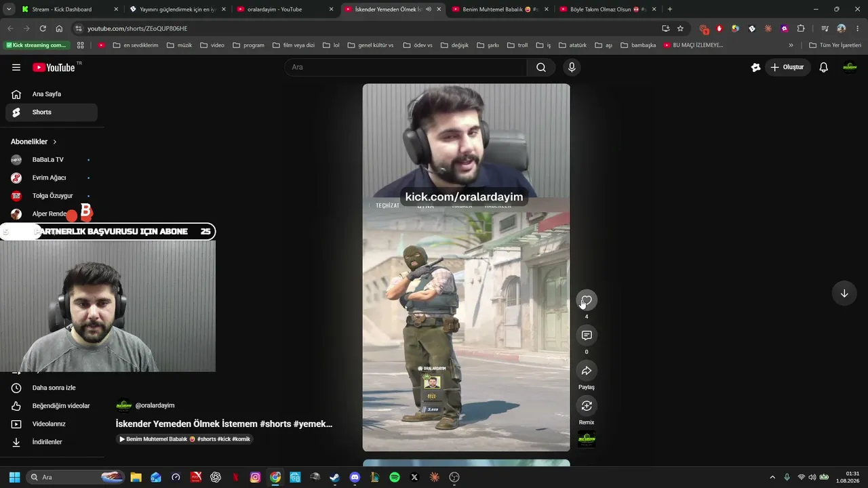868x488 pixels.
Task: Open the tab search dropdown in Chrome
Action: 9,9
